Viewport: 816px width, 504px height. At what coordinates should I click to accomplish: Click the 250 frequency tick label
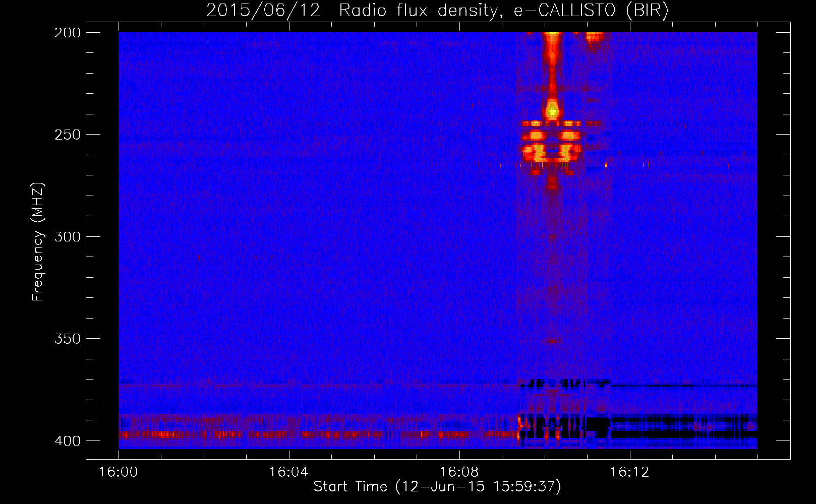[67, 135]
